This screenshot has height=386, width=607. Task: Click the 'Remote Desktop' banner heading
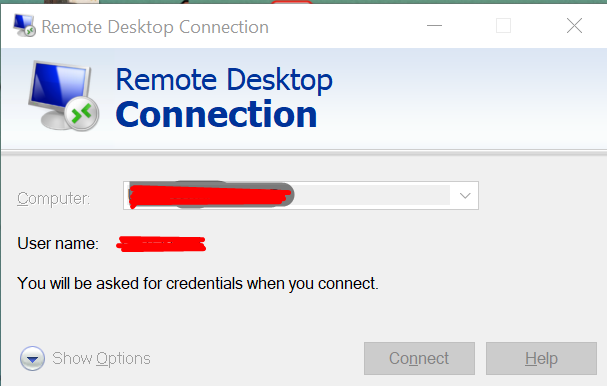[224, 80]
